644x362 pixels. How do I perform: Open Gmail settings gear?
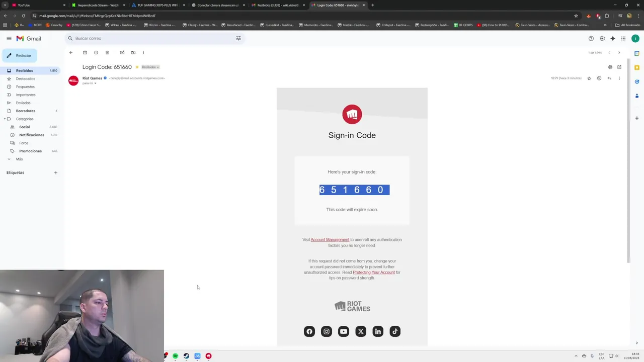click(x=602, y=38)
